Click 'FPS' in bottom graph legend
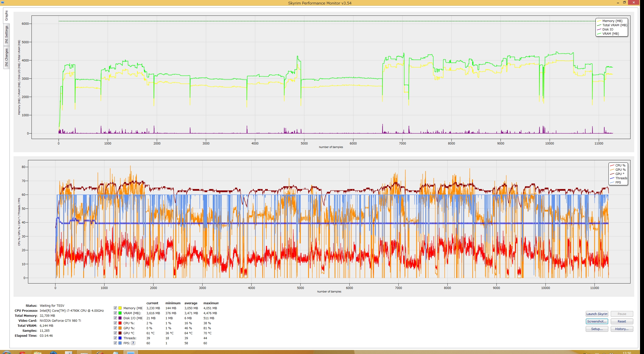Viewport: 644px width, 354px height. click(618, 182)
